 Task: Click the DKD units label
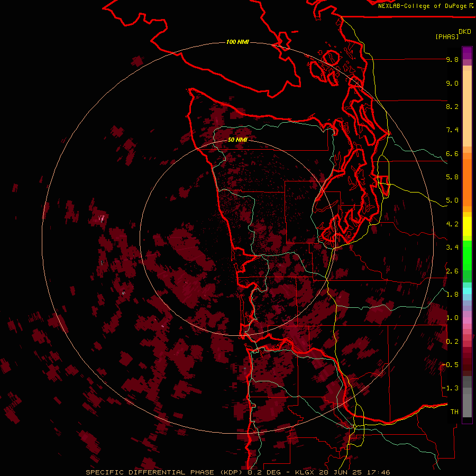click(x=465, y=32)
